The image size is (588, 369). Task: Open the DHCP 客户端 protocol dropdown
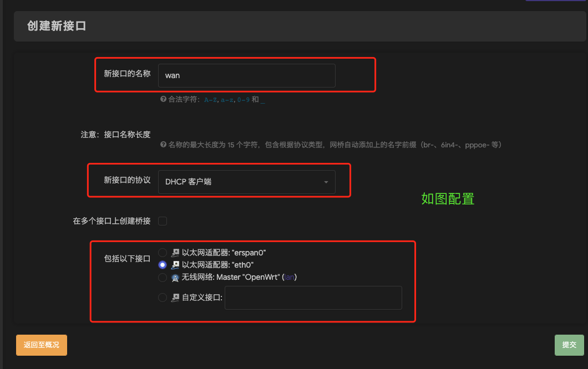click(247, 182)
